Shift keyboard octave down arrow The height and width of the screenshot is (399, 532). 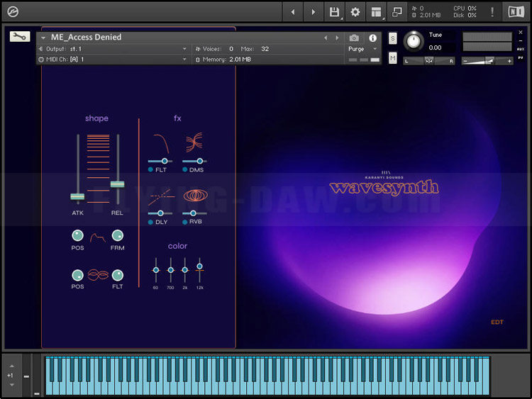click(x=12, y=385)
